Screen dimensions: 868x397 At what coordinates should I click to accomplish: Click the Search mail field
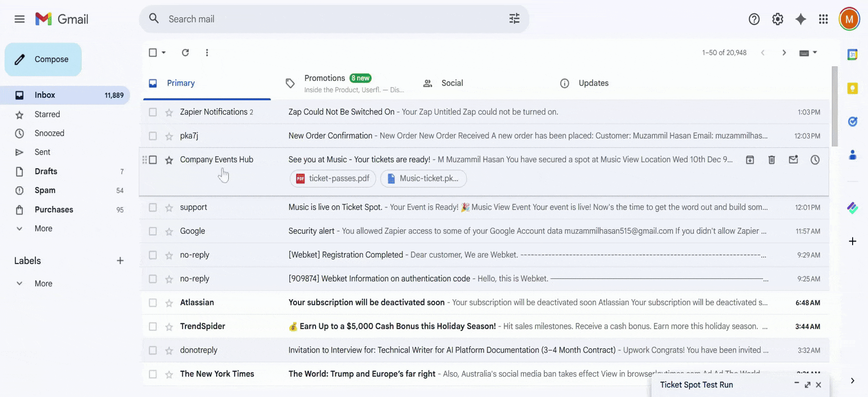tap(335, 19)
